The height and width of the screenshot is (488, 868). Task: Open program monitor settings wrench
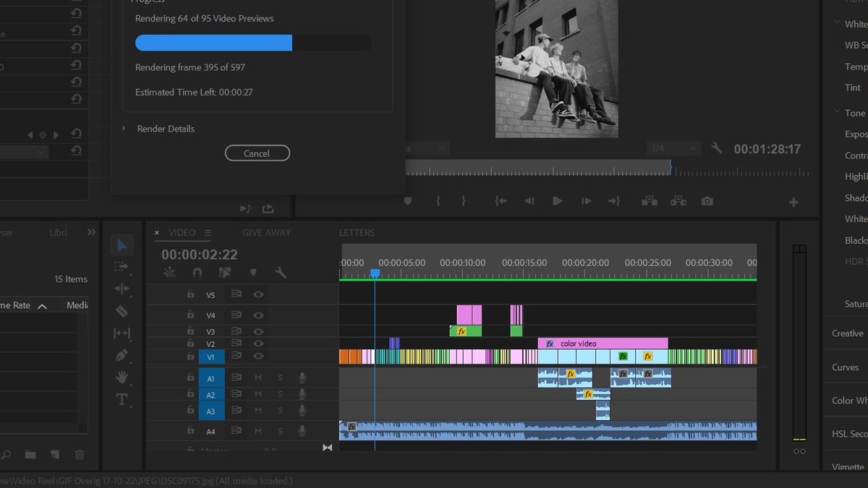pos(717,148)
